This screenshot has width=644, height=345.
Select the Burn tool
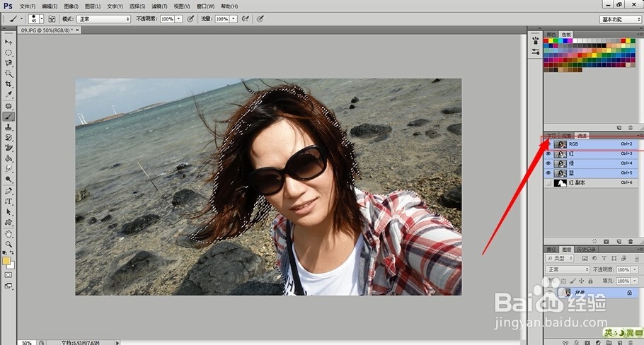point(8,180)
